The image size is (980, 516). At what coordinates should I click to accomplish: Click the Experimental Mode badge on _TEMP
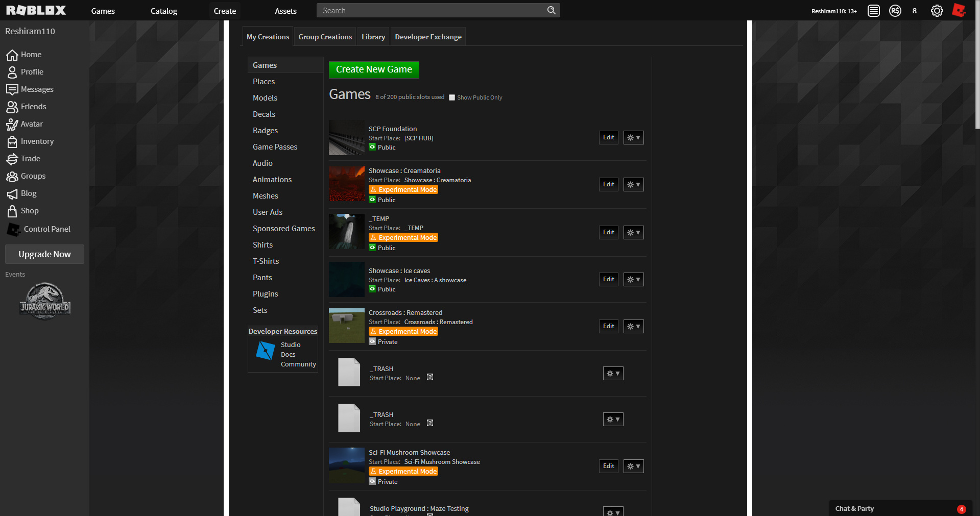point(403,237)
